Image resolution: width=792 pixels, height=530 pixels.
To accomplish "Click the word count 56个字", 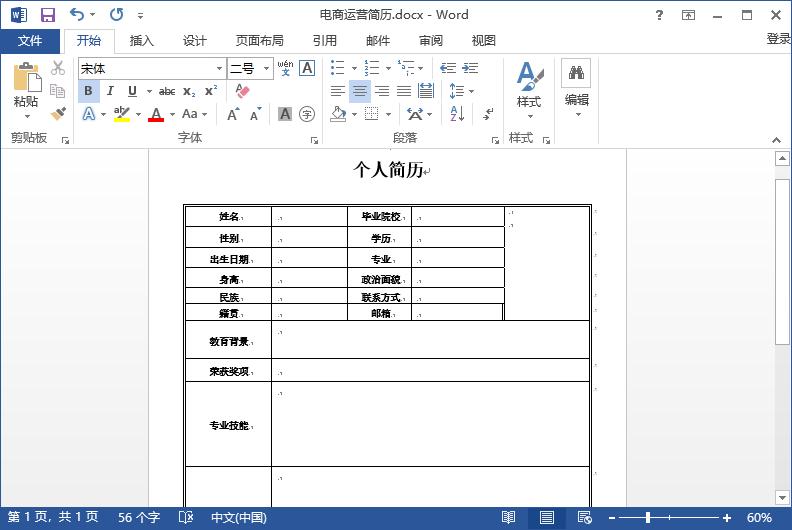I will 139,517.
